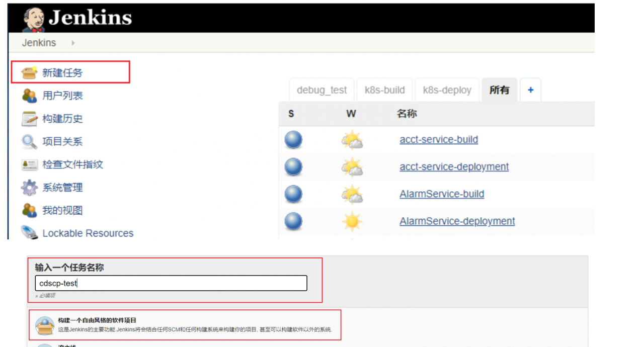Click the 输入一个任务名称 label
Image resolution: width=644 pixels, height=347 pixels.
69,268
